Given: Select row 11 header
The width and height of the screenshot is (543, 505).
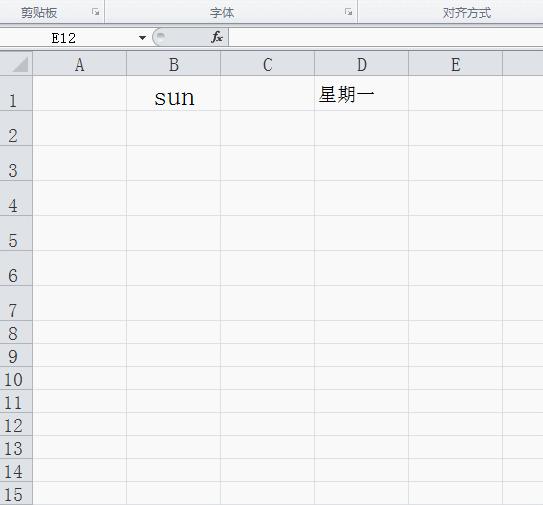Looking at the screenshot, I should coord(16,401).
